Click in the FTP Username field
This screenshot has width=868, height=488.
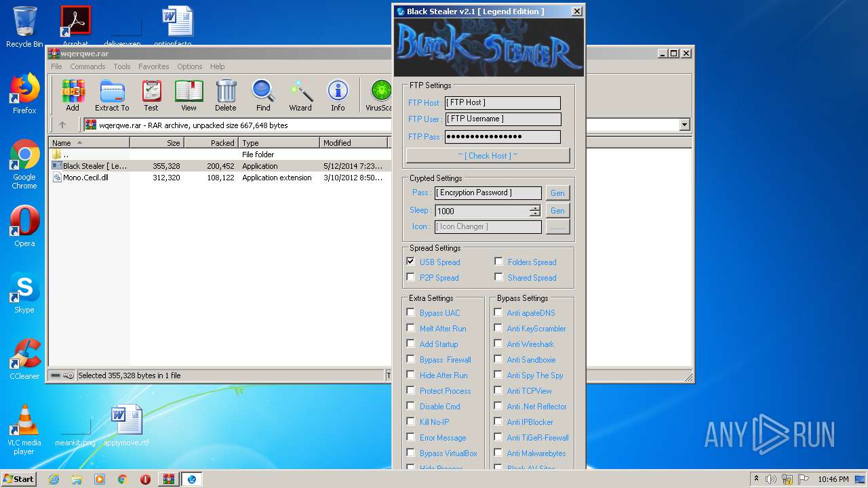[x=502, y=119]
